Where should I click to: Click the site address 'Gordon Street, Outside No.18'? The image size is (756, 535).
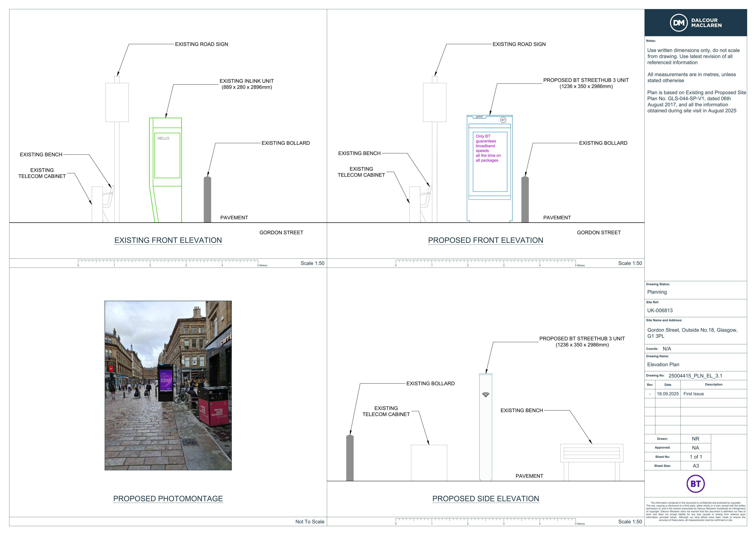(x=693, y=333)
